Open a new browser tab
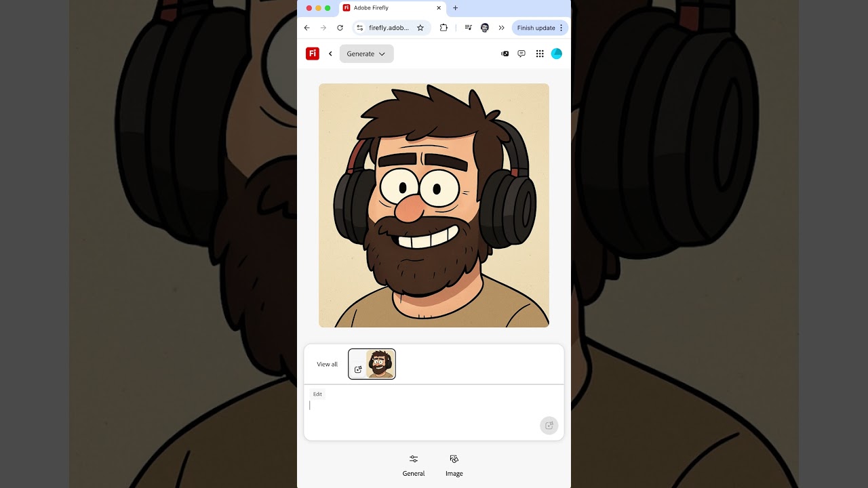This screenshot has width=868, height=488. click(x=455, y=8)
